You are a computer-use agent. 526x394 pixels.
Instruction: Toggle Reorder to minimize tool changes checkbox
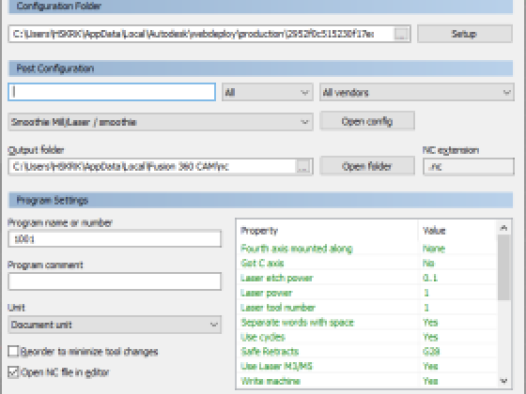click(13, 351)
